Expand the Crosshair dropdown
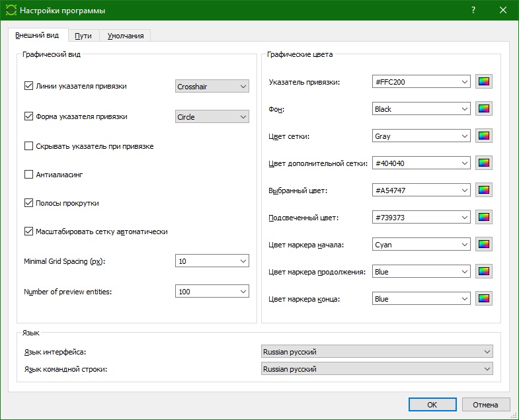 click(x=212, y=87)
